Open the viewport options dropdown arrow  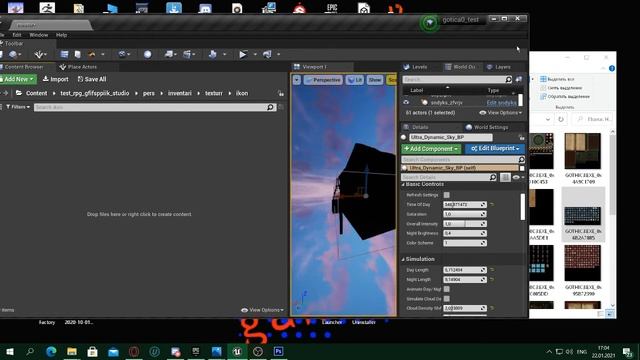pyautogui.click(x=296, y=80)
